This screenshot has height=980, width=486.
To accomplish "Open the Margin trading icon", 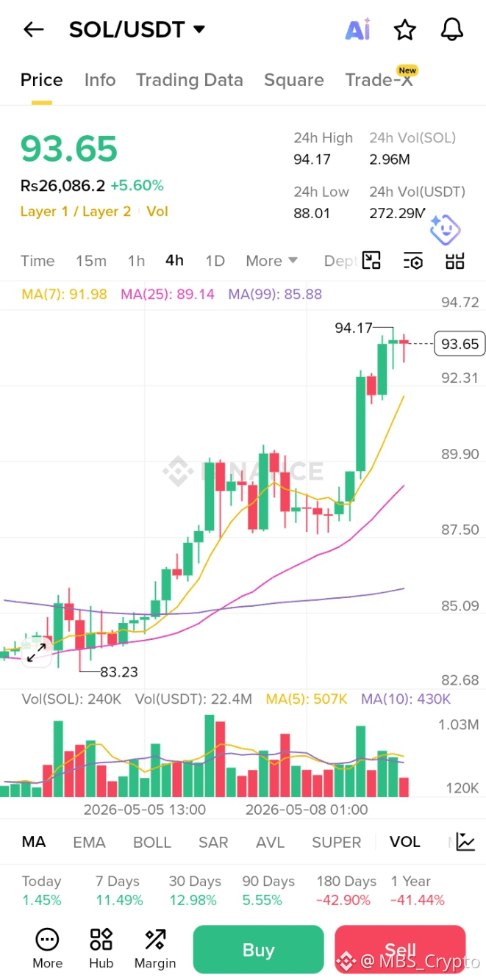I will pos(155,948).
